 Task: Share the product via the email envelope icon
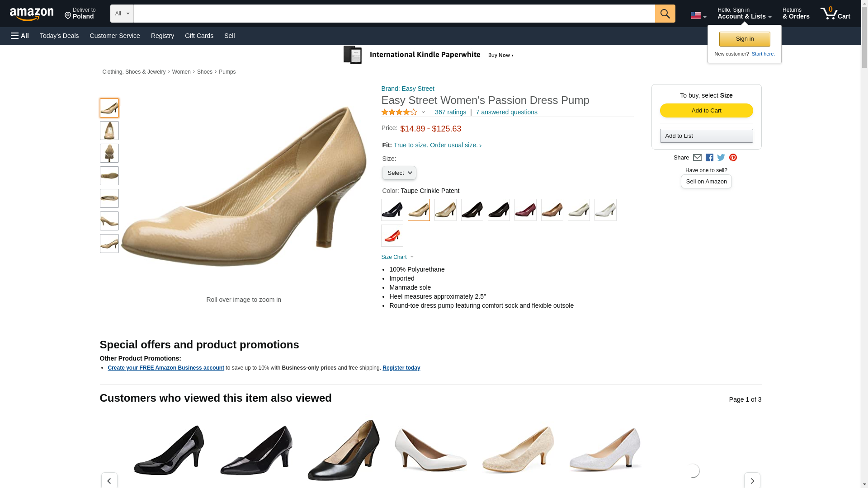pyautogui.click(x=697, y=158)
